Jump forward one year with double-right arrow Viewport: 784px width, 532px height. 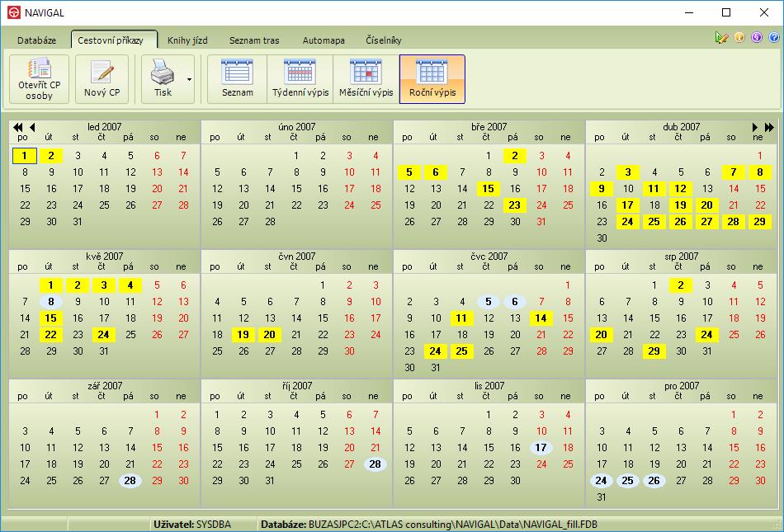coord(769,127)
